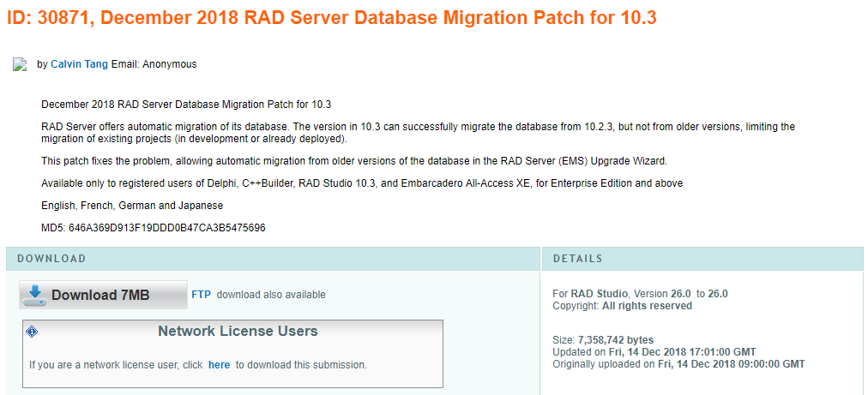The image size is (868, 395).
Task: Click the 'For RAD Studio, Version 26.0' line
Action: [640, 294]
